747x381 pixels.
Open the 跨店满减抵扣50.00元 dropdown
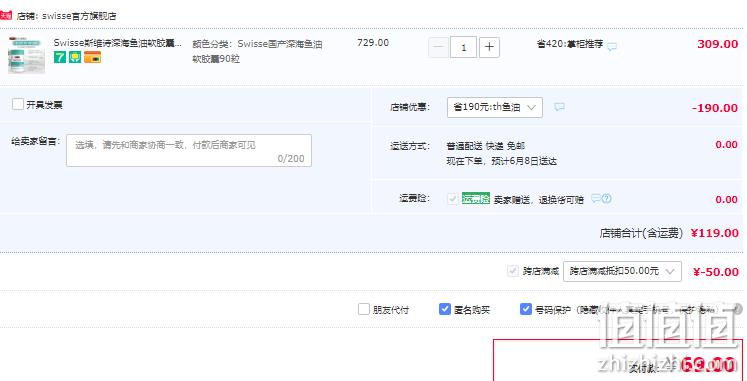[x=622, y=271]
